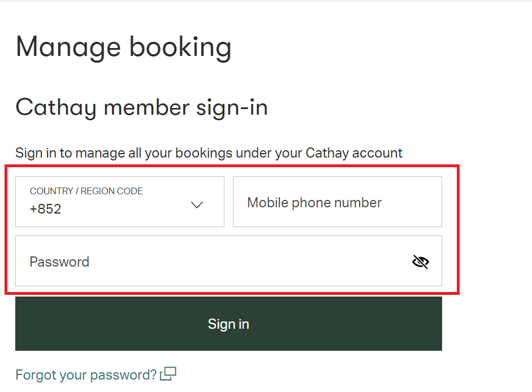
Task: Focus the Password input field
Action: pyautogui.click(x=228, y=261)
